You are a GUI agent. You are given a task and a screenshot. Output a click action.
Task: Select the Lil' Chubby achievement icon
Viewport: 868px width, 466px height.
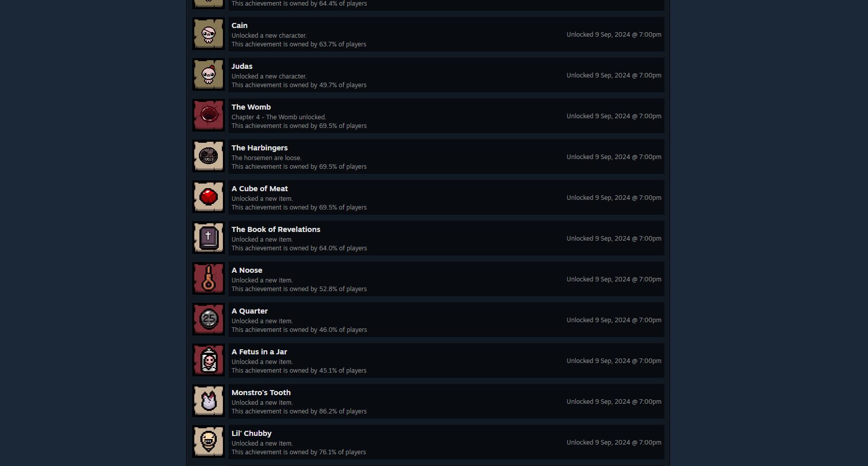[209, 442]
